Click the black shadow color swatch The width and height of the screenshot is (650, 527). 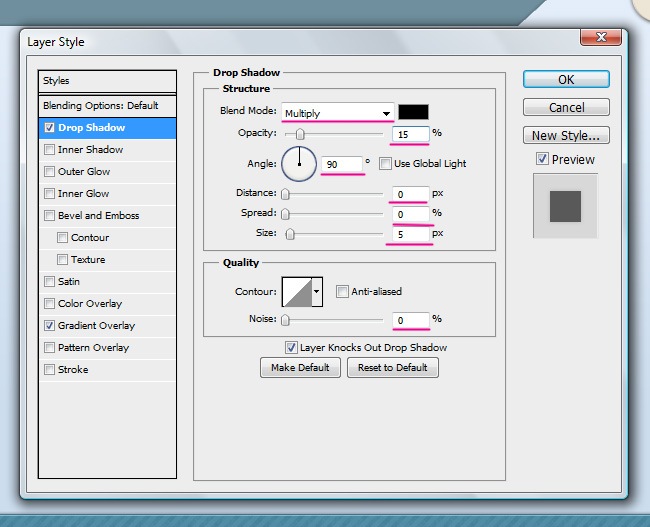pos(413,112)
